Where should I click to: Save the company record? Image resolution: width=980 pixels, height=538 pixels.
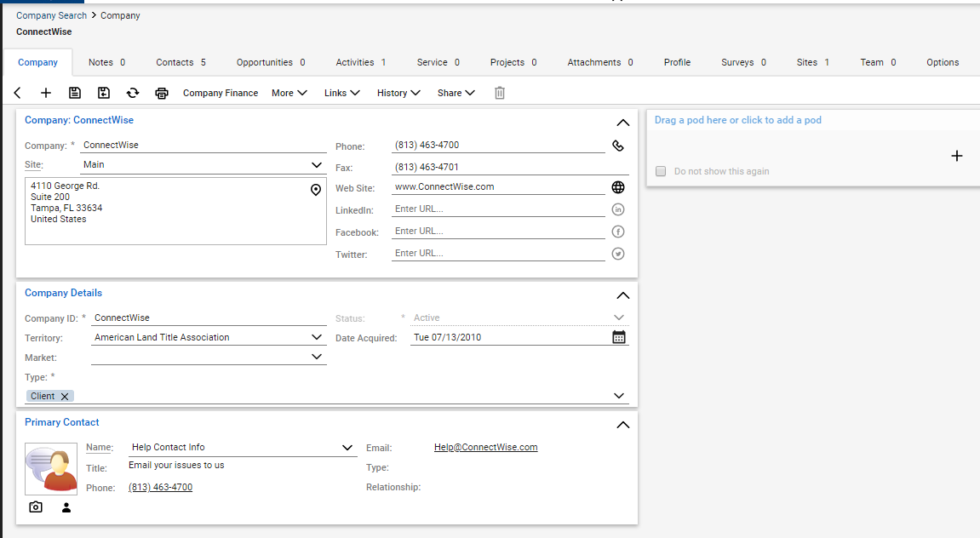point(74,93)
